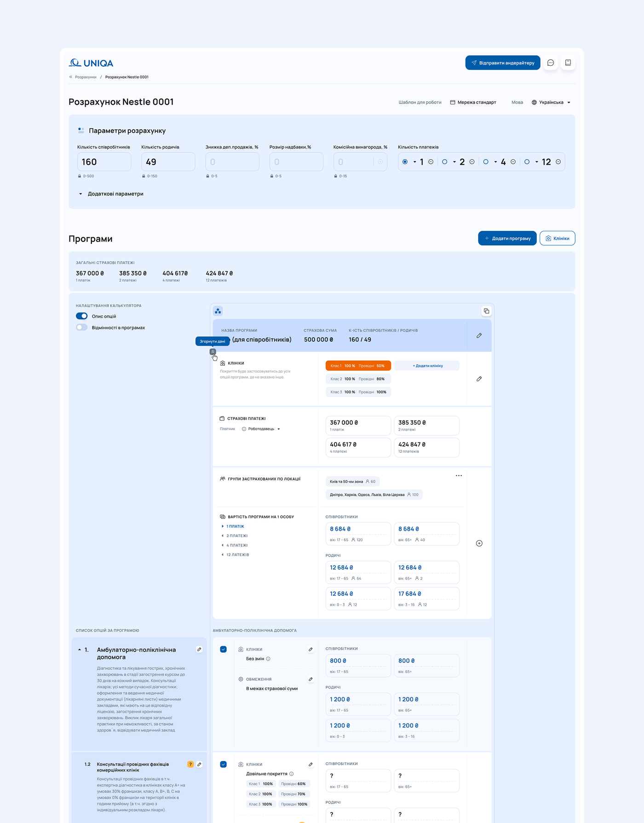The width and height of the screenshot is (644, 823).
Task: Click 'Розрахунки' breadcrumb link
Action: point(86,77)
